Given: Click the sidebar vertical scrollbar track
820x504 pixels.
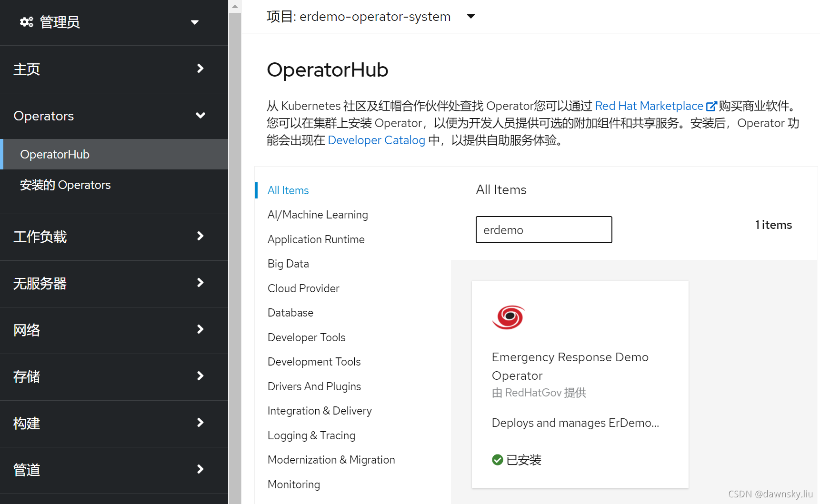Looking at the screenshot, I should tap(235, 258).
